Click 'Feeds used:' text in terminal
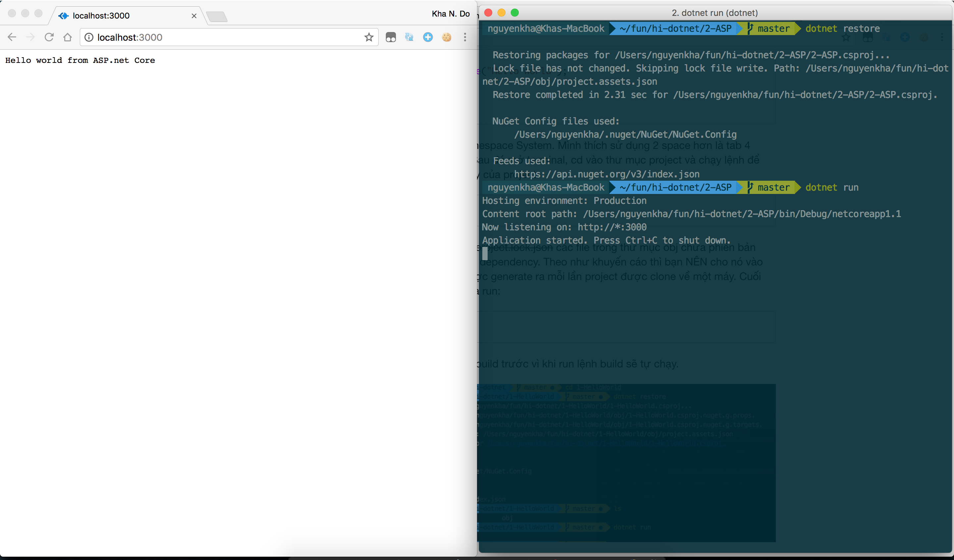954x560 pixels. (522, 161)
